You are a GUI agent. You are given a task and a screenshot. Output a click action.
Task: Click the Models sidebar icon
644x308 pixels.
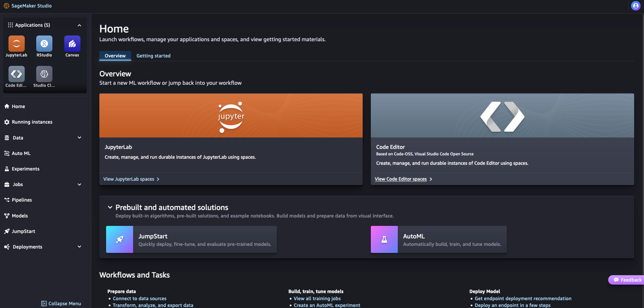tap(7, 216)
